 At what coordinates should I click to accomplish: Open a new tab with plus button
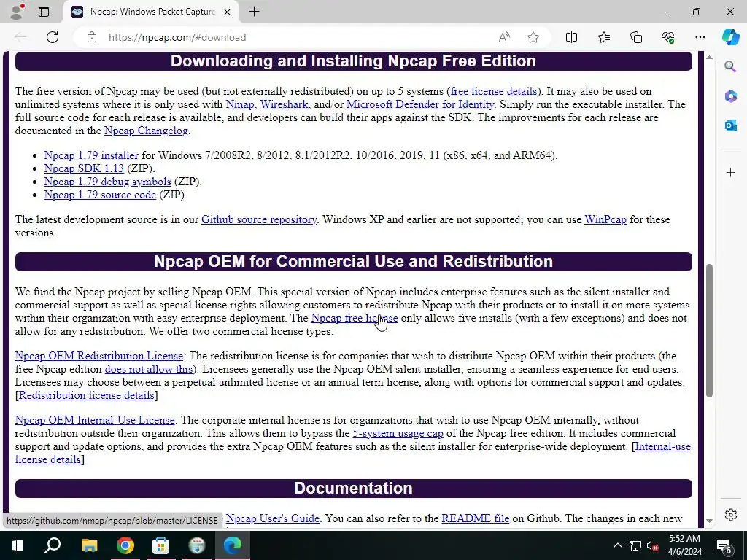coord(255,12)
